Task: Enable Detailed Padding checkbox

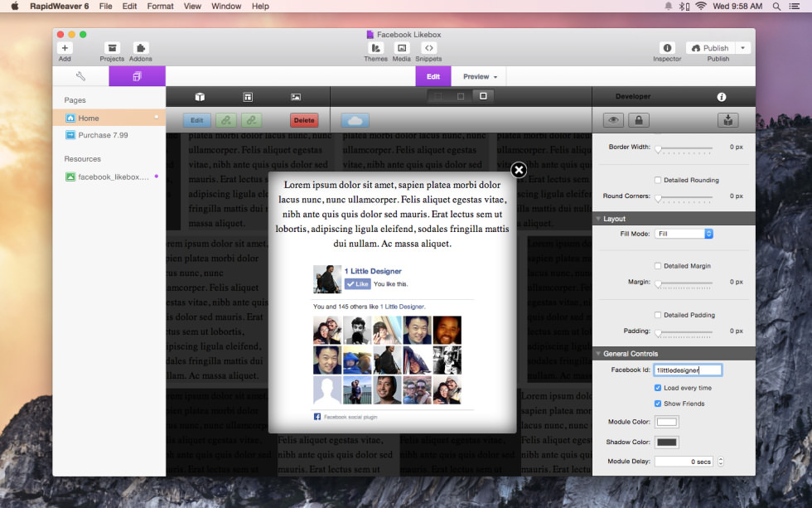Action: (x=658, y=315)
